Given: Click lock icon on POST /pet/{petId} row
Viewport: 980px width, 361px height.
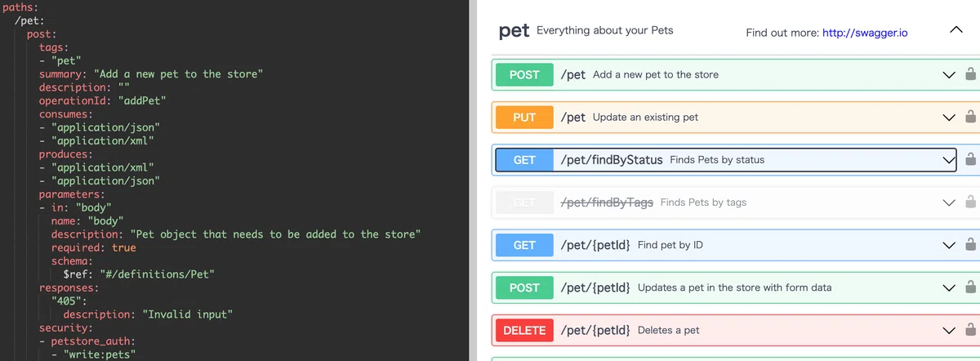Looking at the screenshot, I should (970, 287).
